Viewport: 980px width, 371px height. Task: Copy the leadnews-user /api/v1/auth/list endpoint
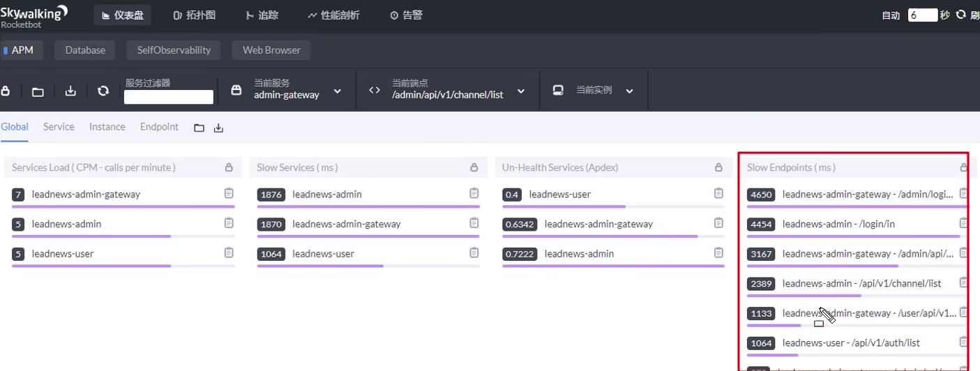coord(963,342)
